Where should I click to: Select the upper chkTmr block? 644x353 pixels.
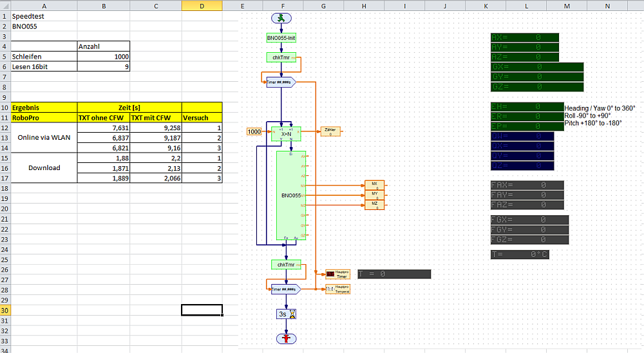tap(281, 57)
